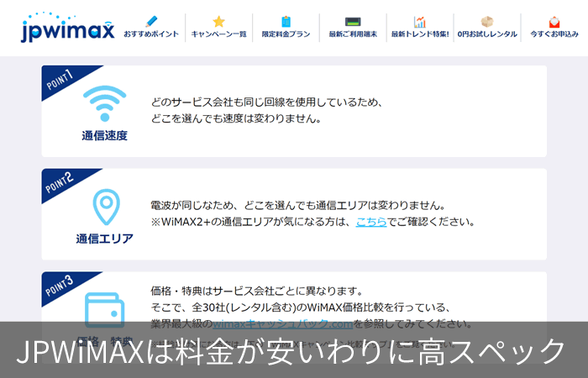Click text 価格・特典はサービス会社ごとに異なります。
This screenshot has width=588, height=378.
(257, 291)
